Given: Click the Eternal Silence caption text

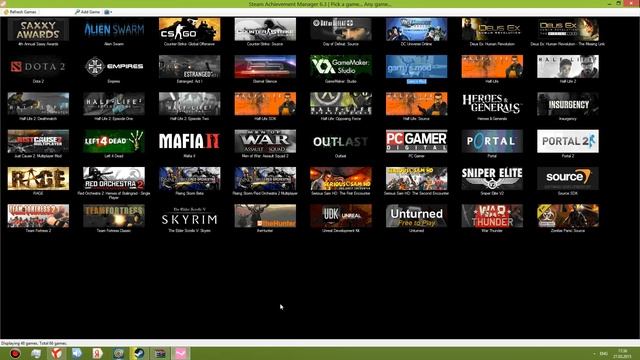Looking at the screenshot, I should pyautogui.click(x=265, y=81).
